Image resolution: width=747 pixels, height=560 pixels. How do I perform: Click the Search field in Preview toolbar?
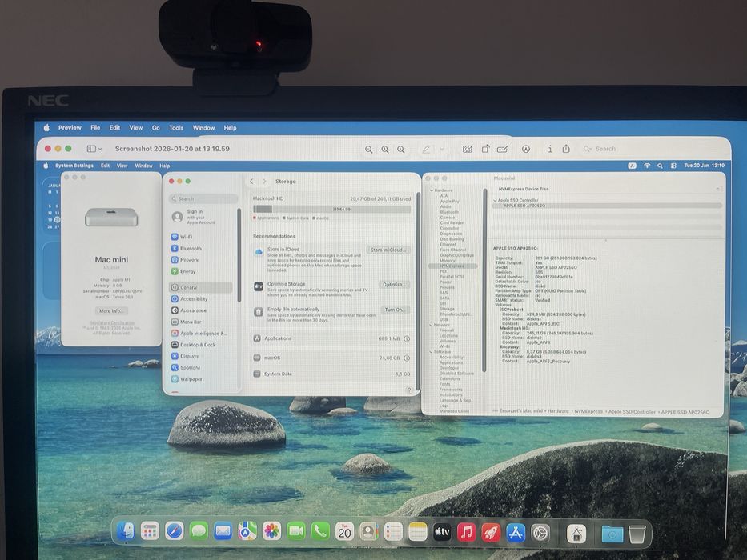tap(651, 149)
